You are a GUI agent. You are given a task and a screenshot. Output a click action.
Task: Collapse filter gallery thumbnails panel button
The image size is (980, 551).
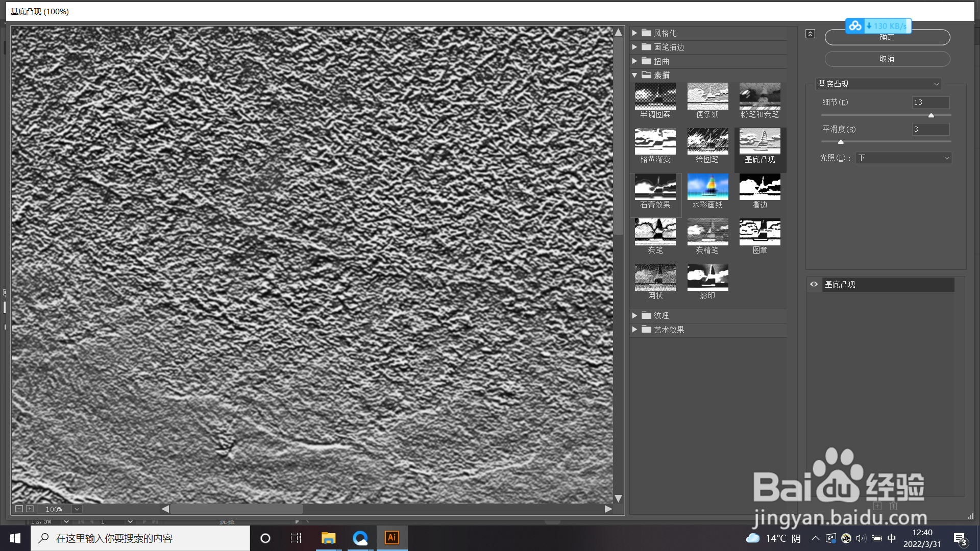point(810,34)
